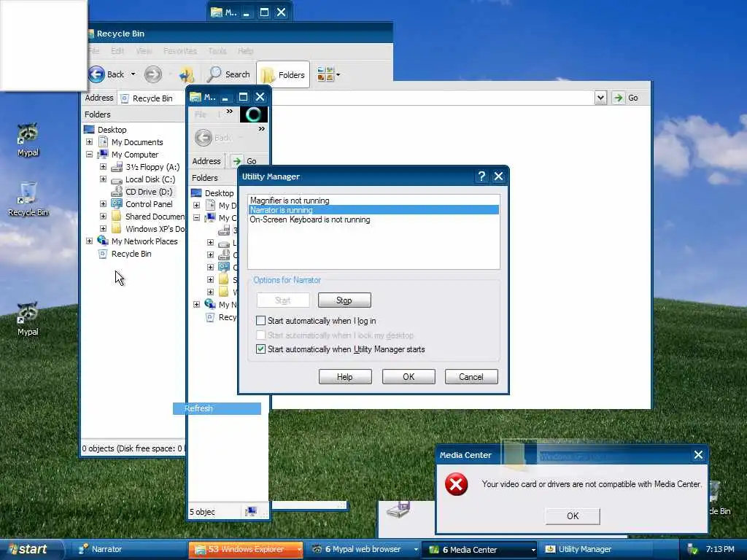The height and width of the screenshot is (560, 747).
Task: Enable Start automatically when I log in
Action: click(260, 321)
